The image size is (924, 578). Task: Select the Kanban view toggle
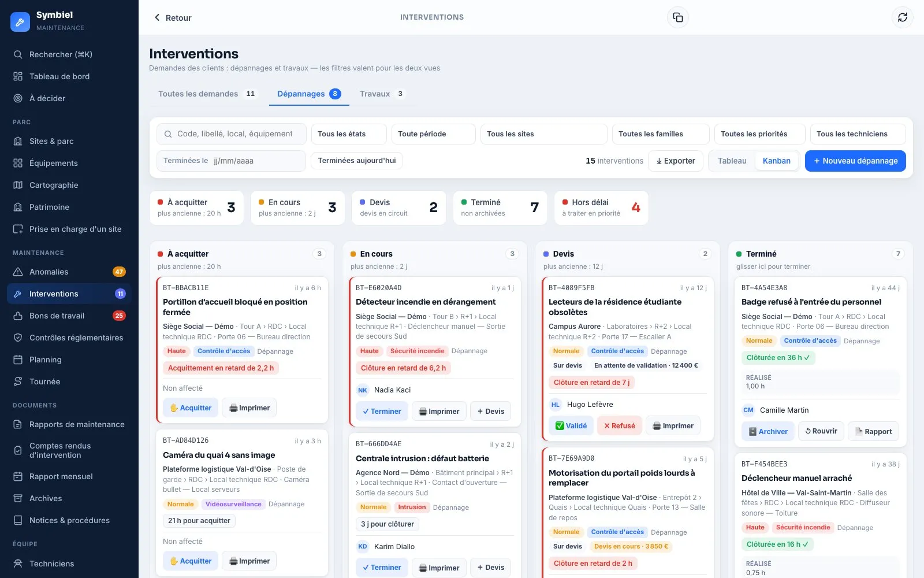776,161
